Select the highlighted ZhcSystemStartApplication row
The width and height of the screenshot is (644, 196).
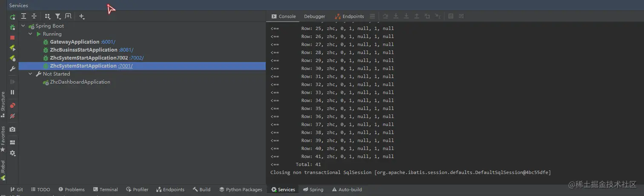click(x=142, y=66)
